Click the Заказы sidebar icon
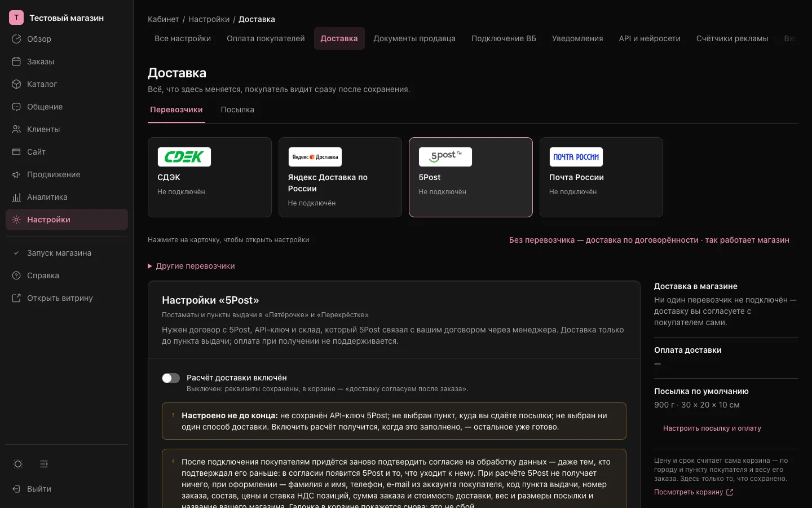This screenshot has height=508, width=812. point(16,62)
